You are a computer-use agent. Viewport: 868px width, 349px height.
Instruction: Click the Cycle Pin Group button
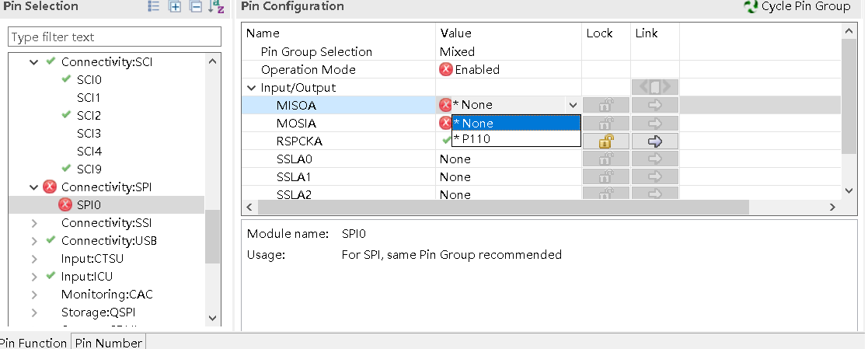[797, 7]
